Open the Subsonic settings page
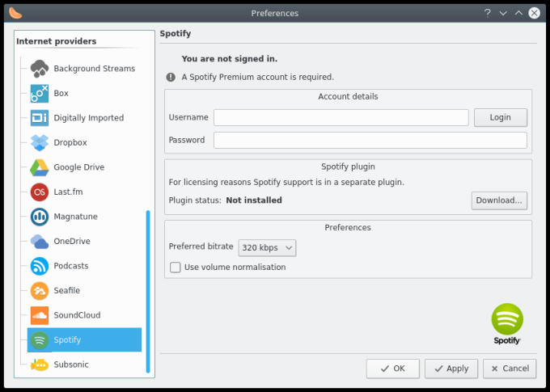The height and width of the screenshot is (392, 550). coord(70,365)
